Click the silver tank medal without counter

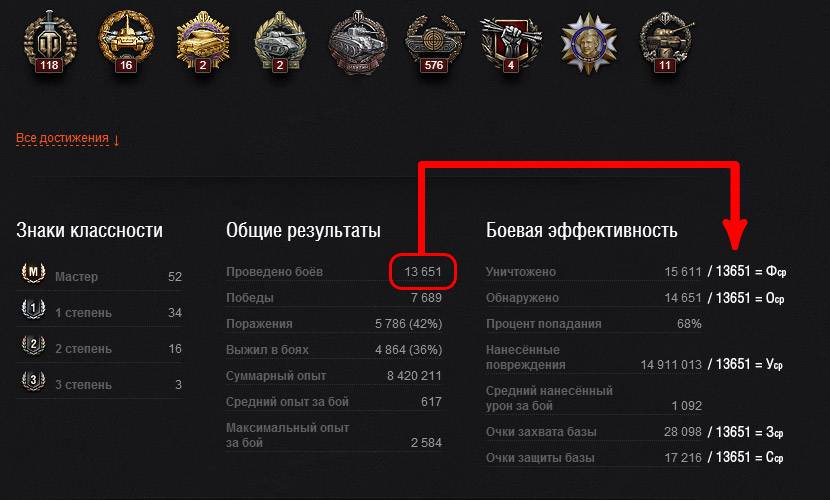pos(358,42)
